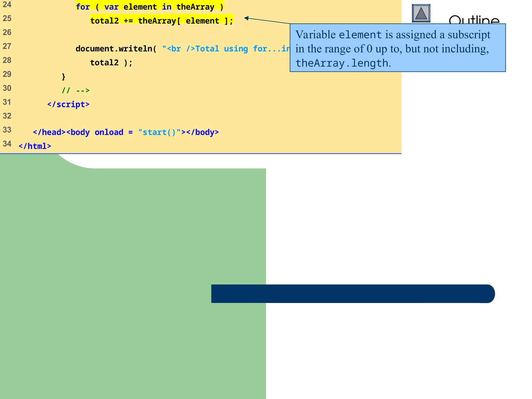Click the up-triangle Outline navigation icon
Screen dimensions: 532x399
(421, 13)
